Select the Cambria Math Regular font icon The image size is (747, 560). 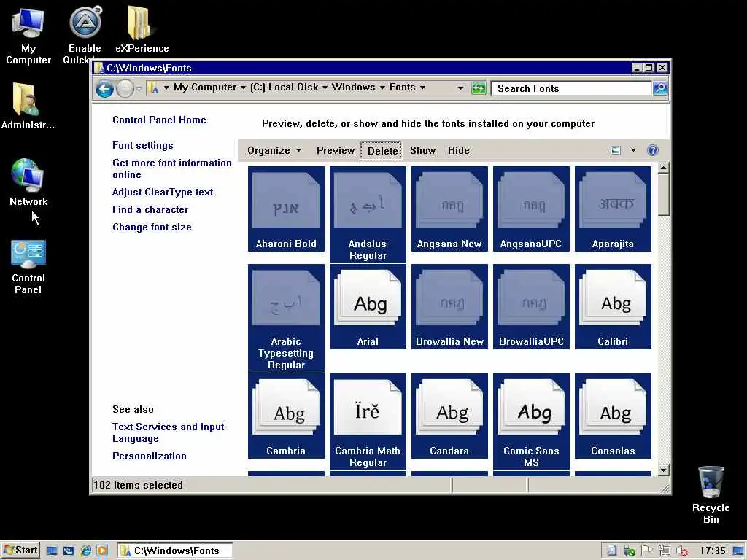coord(368,422)
